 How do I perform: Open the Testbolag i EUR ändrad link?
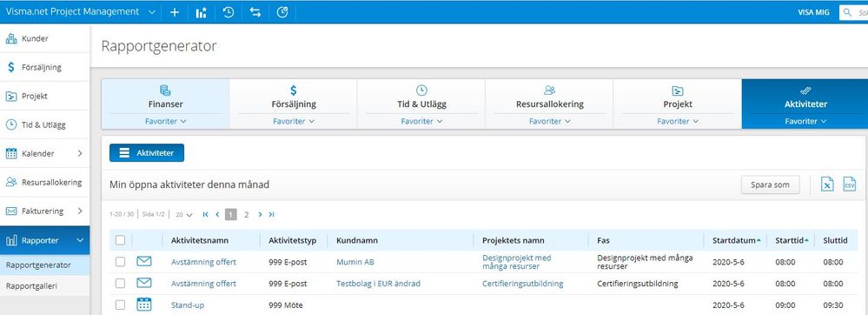[378, 284]
